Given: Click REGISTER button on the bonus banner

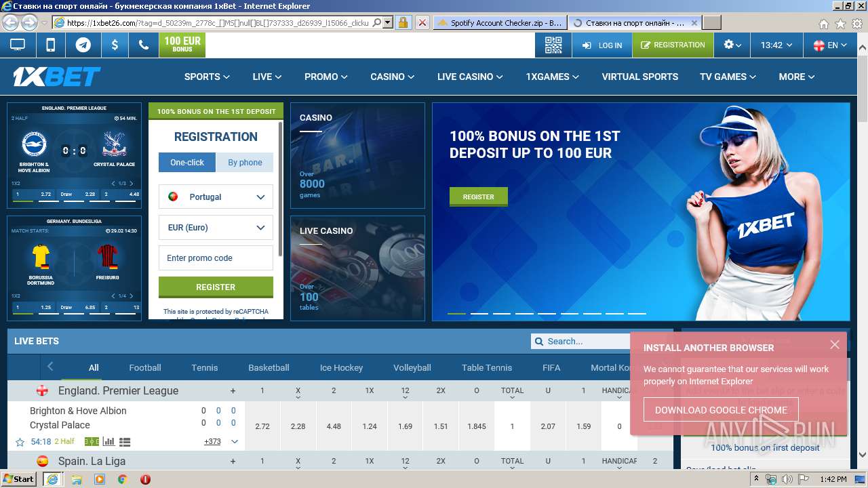Looking at the screenshot, I should [478, 197].
